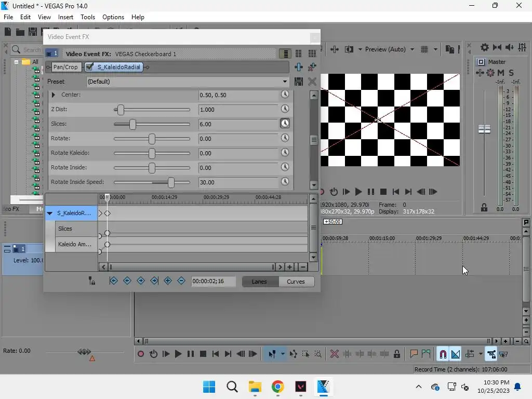Open the Edit menu
Image resolution: width=532 pixels, height=399 pixels.
(x=25, y=17)
